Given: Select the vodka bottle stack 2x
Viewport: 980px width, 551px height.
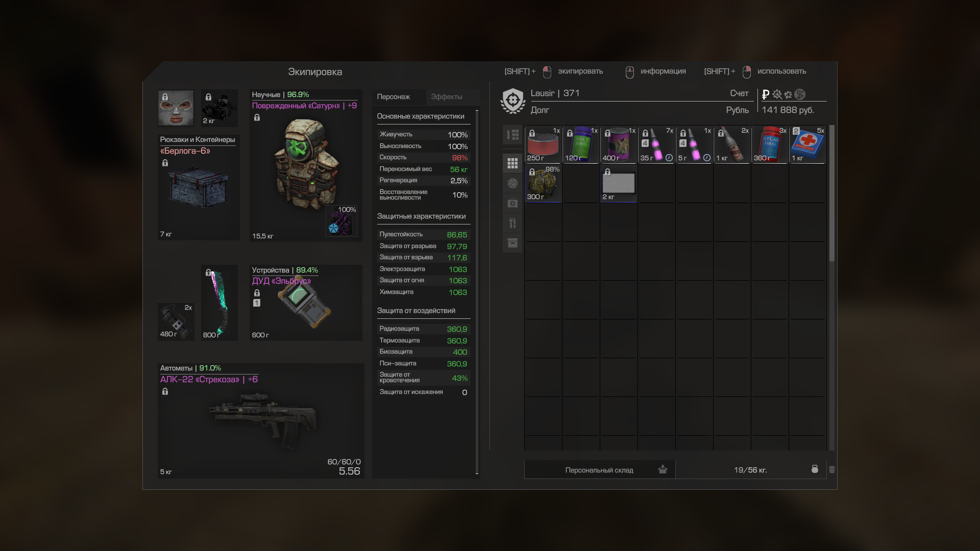Looking at the screenshot, I should click(732, 144).
